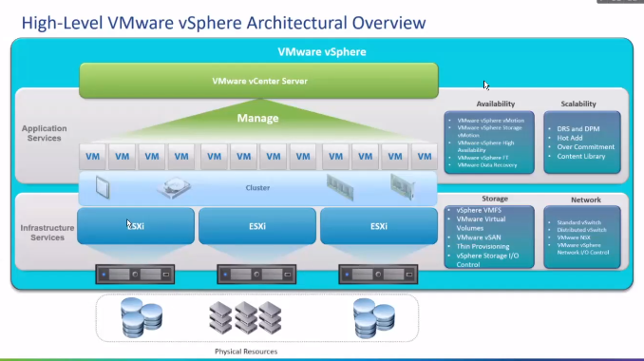Click the 'VMware vSphere FT' bullet
Viewport: 644px width, 361px height.
[483, 158]
